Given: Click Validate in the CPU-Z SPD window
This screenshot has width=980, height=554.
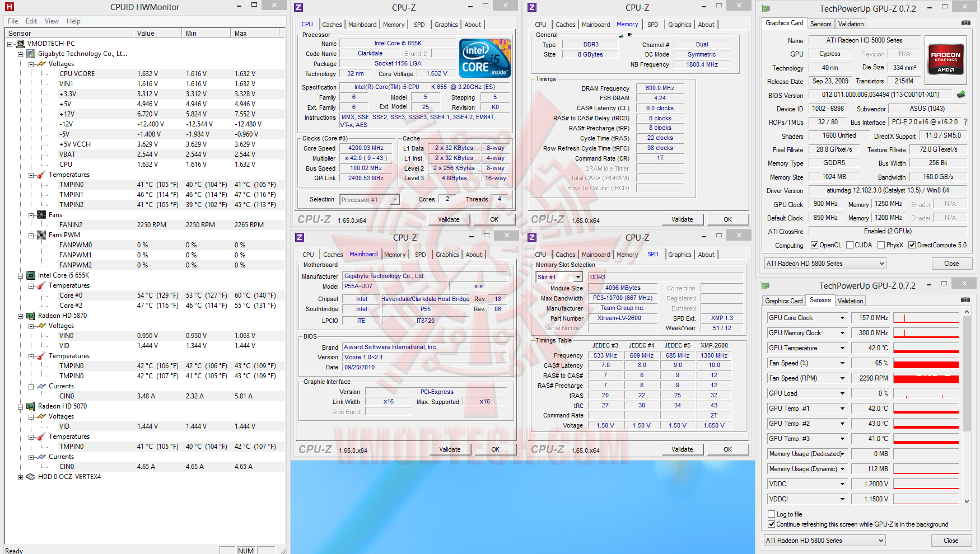Looking at the screenshot, I should pos(682,449).
